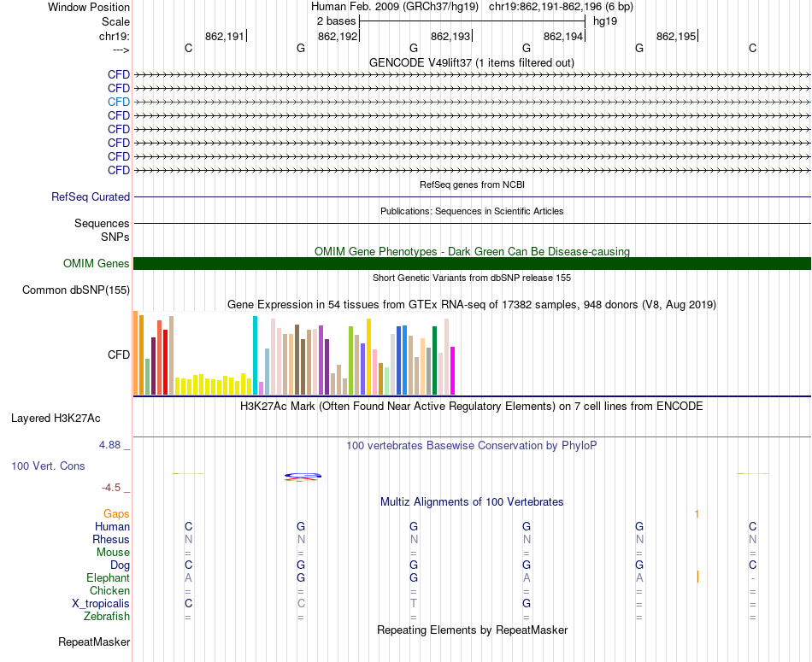812x662 pixels.
Task: Click the SNPs track label
Action: [x=115, y=237]
